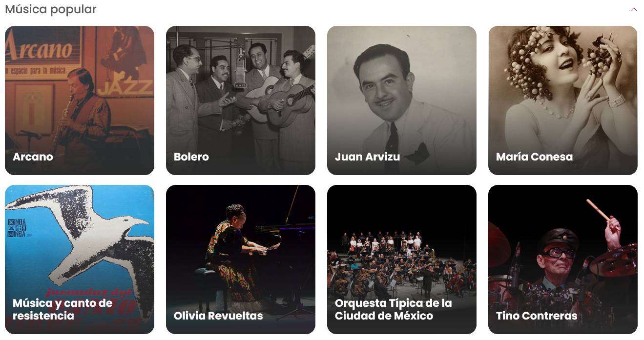Open the Olivia Revueltas title link
The width and height of the screenshot is (644, 340).
pyautogui.click(x=218, y=316)
